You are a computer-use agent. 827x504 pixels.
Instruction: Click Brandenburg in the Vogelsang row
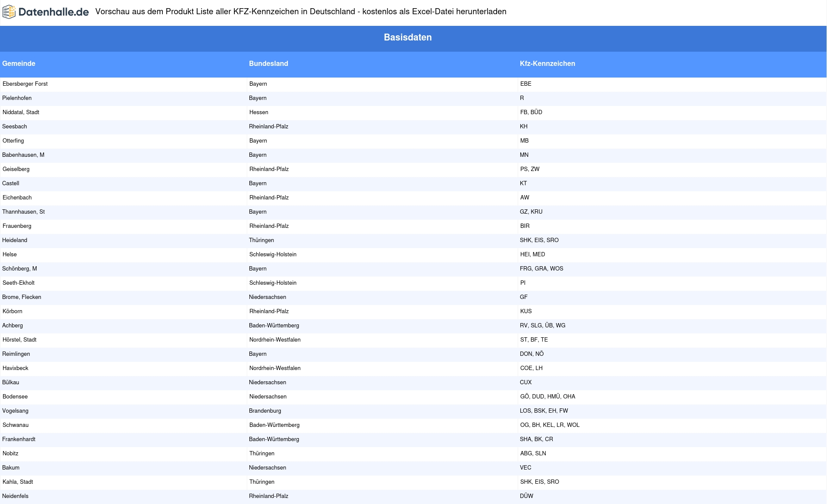(265, 411)
